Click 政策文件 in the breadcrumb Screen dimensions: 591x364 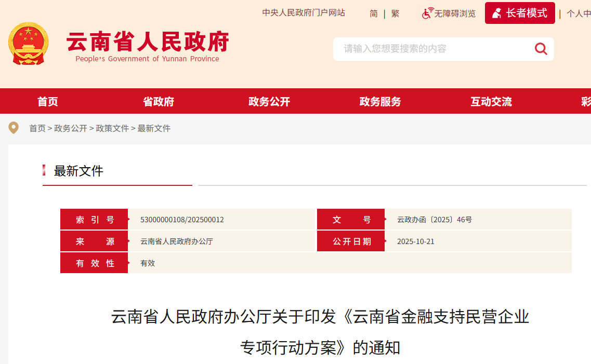tap(112, 128)
